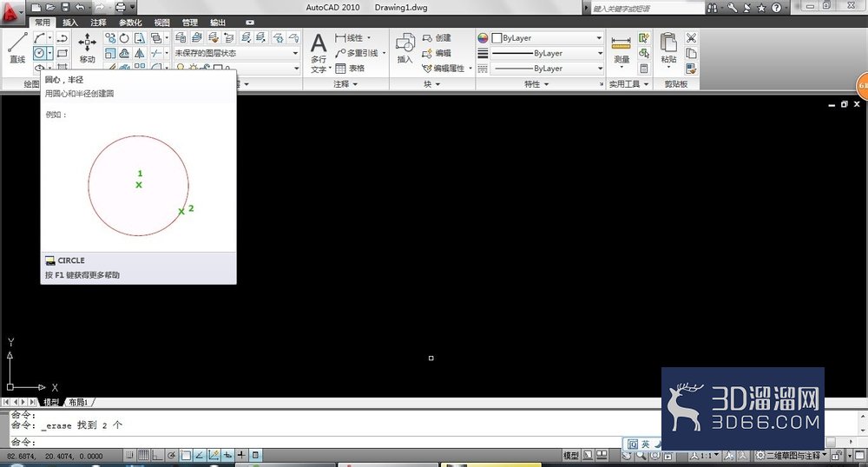The image size is (868, 467).
Task: Expand the 实用工具 utilities panel
Action: click(x=628, y=84)
